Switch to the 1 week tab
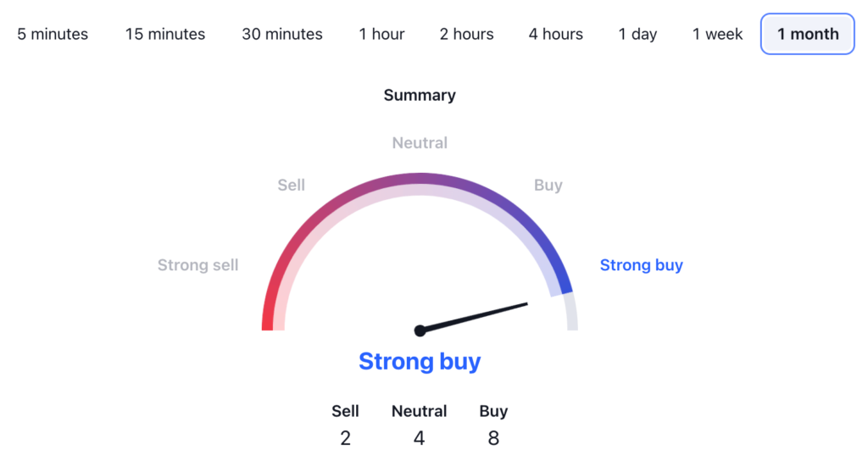 coord(718,35)
